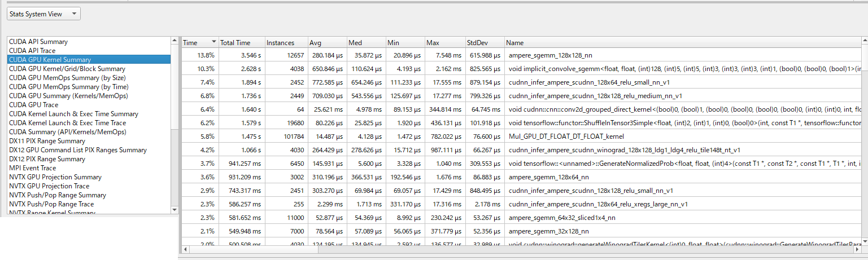Choose CUDA Kernel Launch & Exec Time Summary
The image size is (868, 260).
(73, 114)
